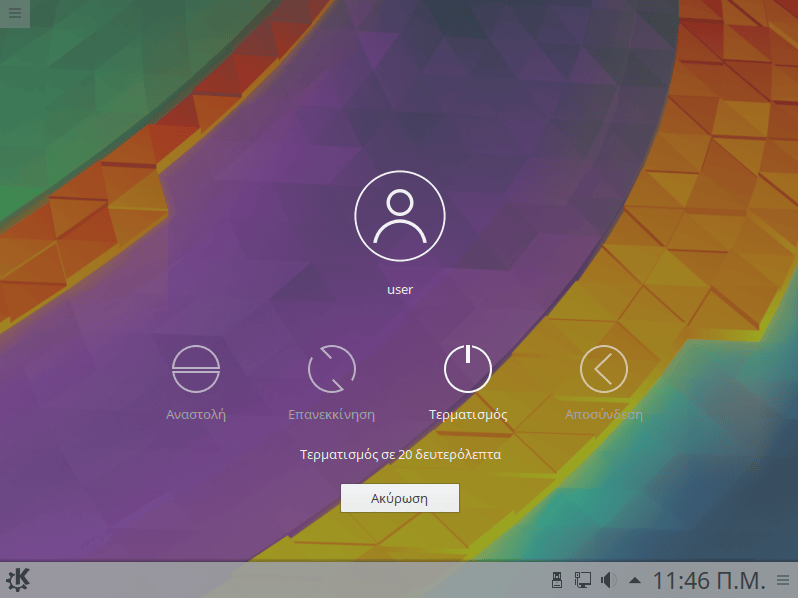798x598 pixels.
Task: Click the Αποσύνδεση logout arrow icon
Action: tap(604, 369)
